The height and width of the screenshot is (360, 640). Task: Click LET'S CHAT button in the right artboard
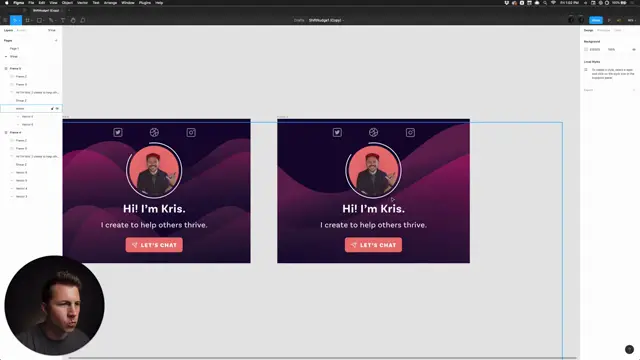tap(373, 245)
